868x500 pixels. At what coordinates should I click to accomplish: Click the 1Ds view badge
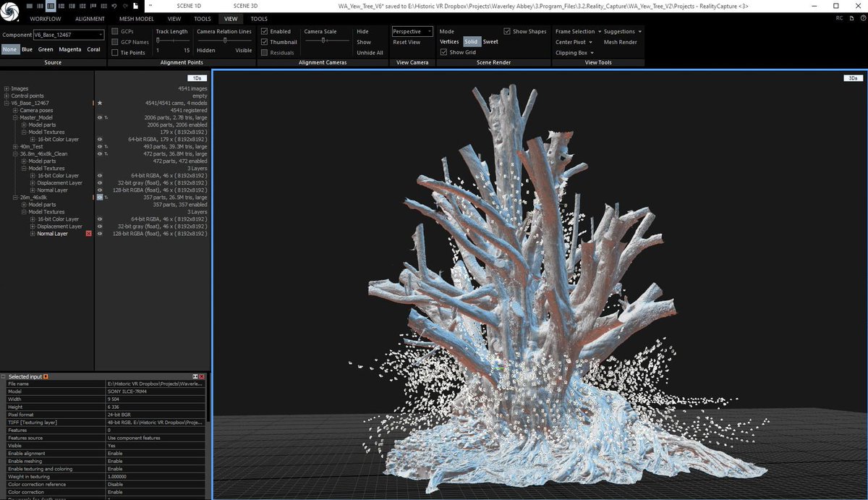[197, 77]
